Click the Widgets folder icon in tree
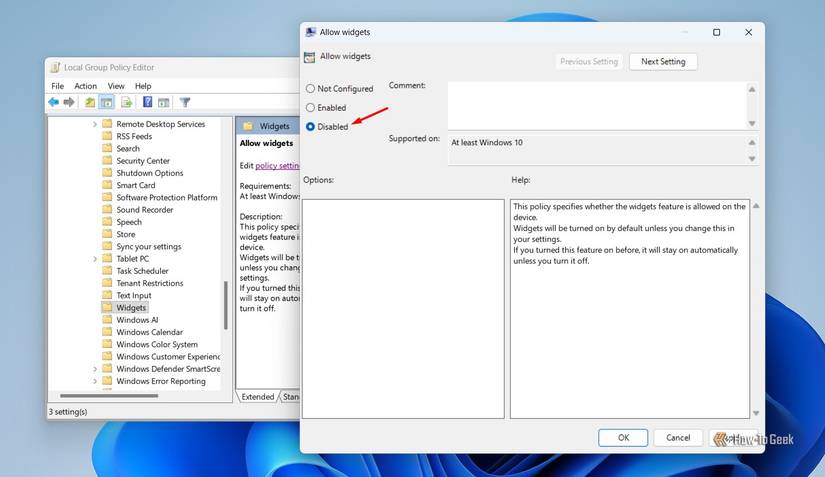The width and height of the screenshot is (825, 477). 107,307
